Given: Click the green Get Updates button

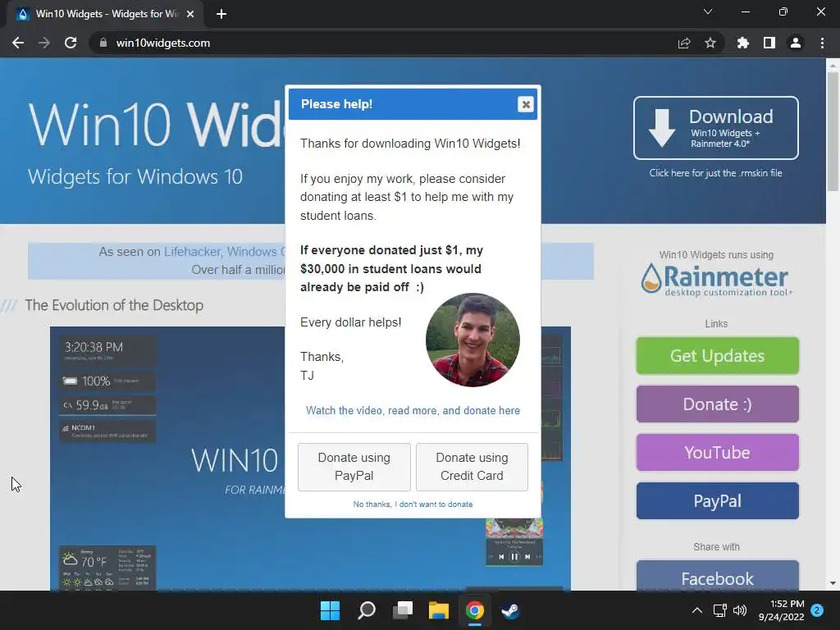Looking at the screenshot, I should (x=717, y=356).
